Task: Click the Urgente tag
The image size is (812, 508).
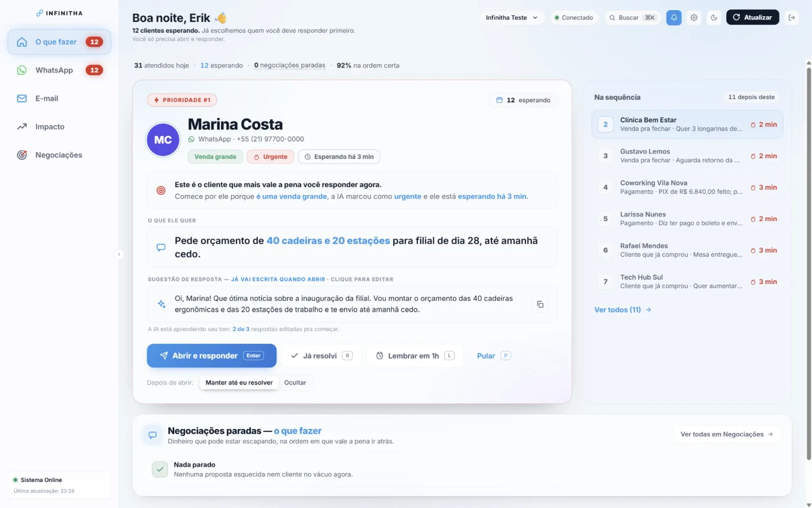Action: (270, 156)
